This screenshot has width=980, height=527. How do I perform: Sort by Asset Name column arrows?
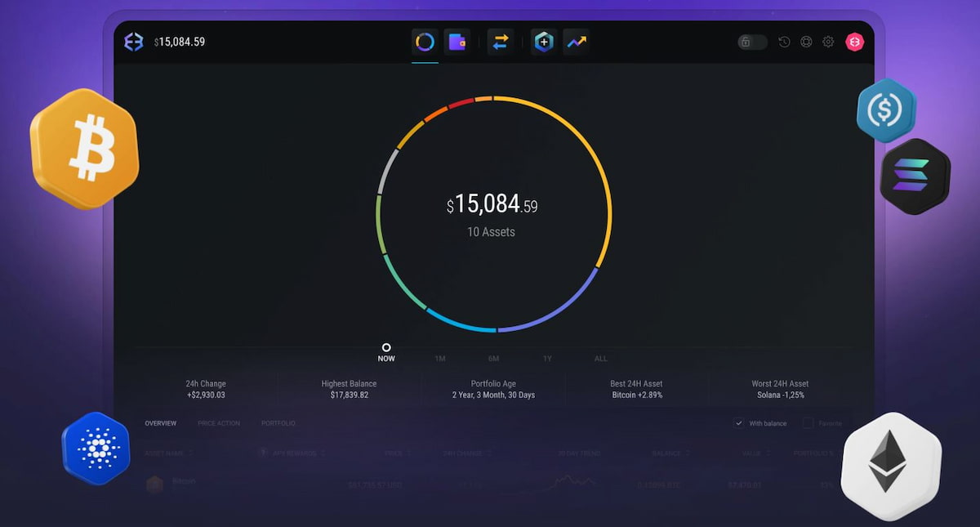(190, 453)
